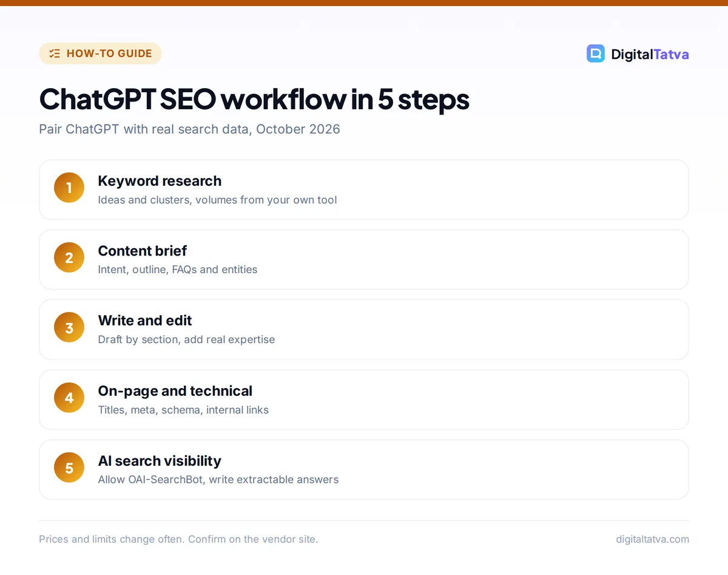The image size is (728, 575).
Task: Select the 'On-page and technical' heading
Action: (x=175, y=391)
